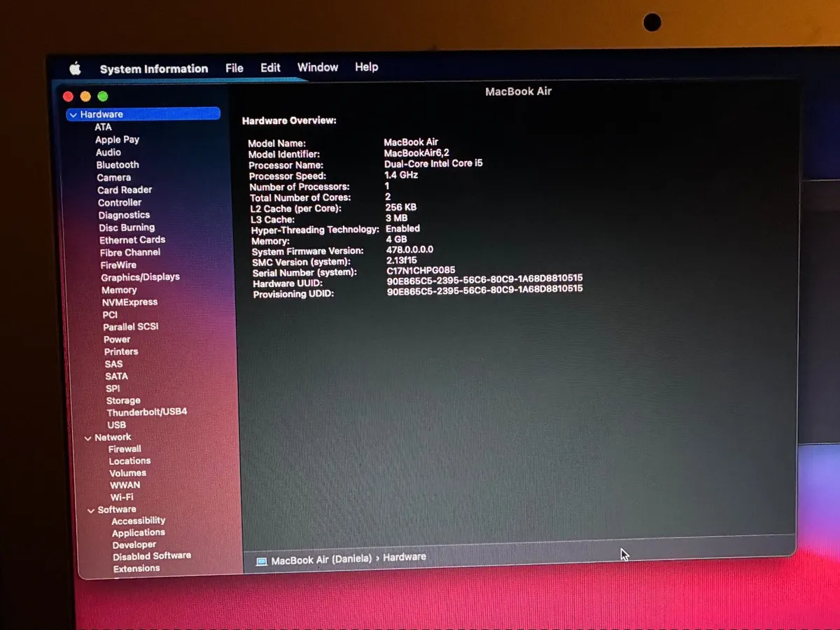Select the Network category in sidebar
The height and width of the screenshot is (630, 840).
(113, 437)
